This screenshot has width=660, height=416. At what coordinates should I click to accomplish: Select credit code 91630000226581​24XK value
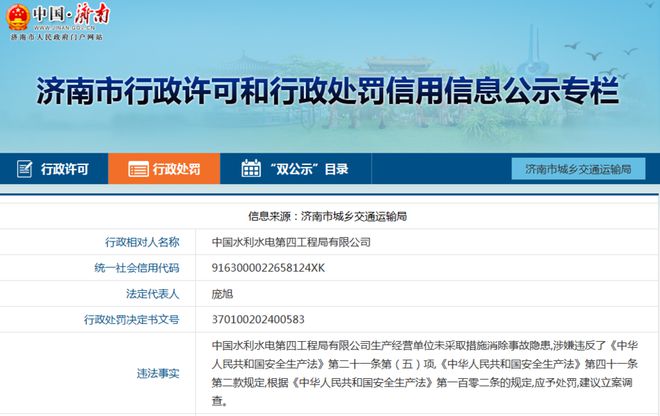point(268,268)
